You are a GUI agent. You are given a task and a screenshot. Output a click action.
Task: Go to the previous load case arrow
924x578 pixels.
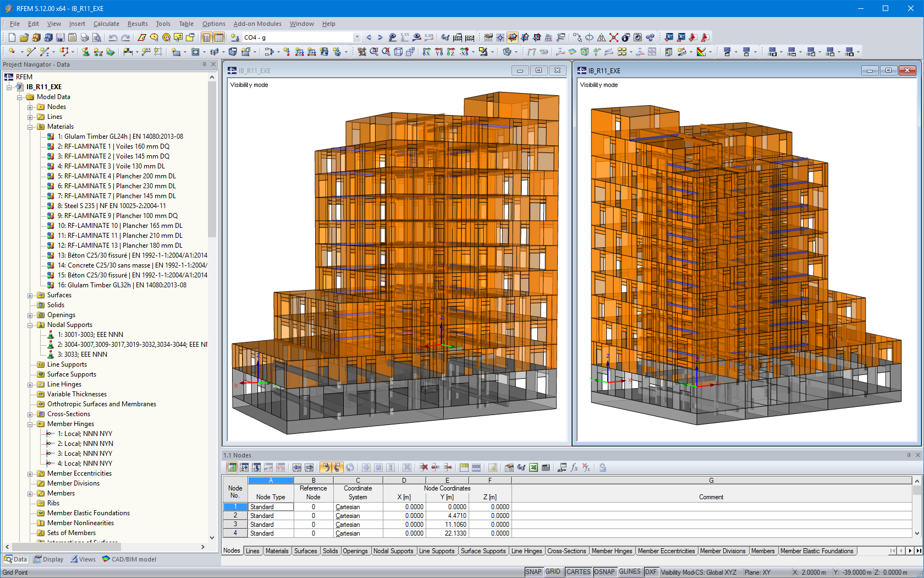tap(369, 37)
